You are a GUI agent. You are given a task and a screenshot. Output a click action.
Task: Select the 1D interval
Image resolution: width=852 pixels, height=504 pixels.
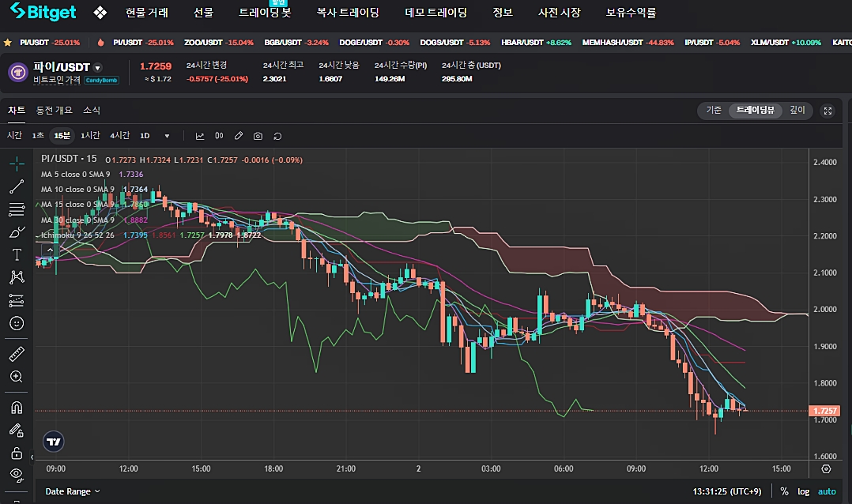pyautogui.click(x=145, y=135)
